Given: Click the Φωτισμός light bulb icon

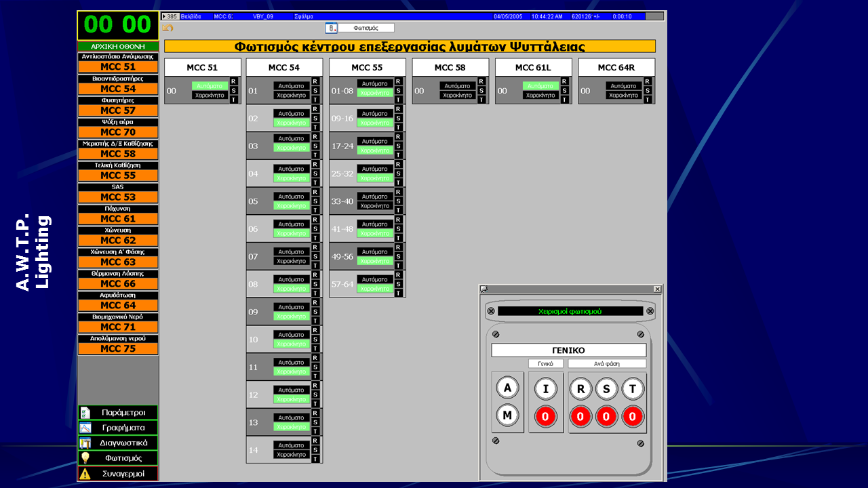Looking at the screenshot, I should 85,458.
